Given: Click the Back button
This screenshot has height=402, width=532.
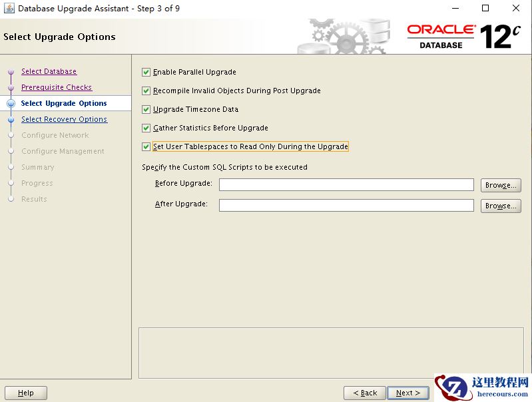Looking at the screenshot, I should click(365, 393).
